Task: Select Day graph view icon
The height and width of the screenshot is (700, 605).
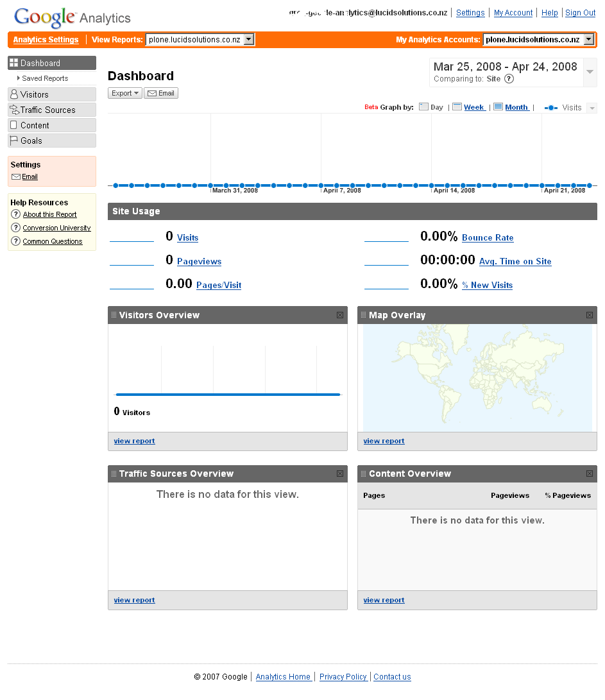Action: coord(423,107)
